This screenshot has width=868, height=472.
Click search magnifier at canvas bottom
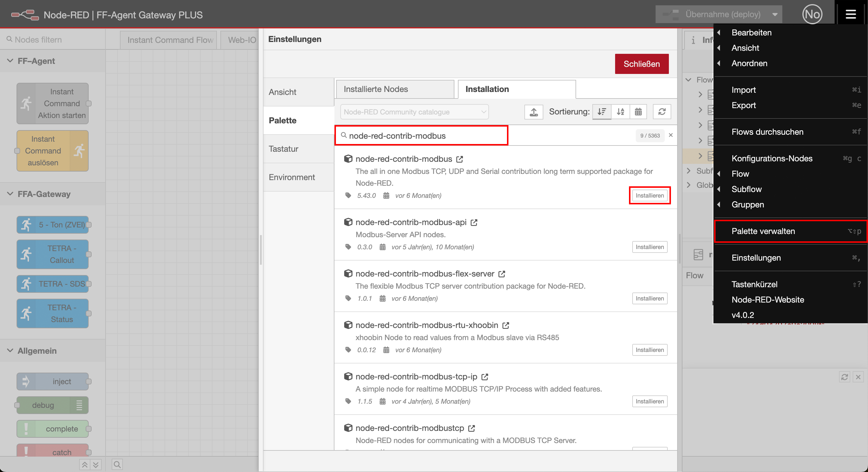pos(117,465)
